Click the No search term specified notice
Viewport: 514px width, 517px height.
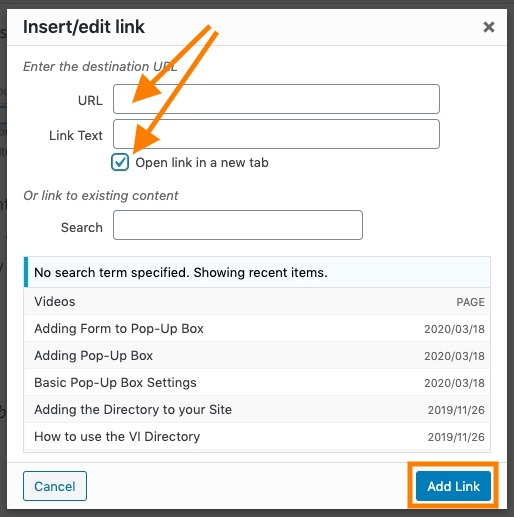pyautogui.click(x=257, y=272)
